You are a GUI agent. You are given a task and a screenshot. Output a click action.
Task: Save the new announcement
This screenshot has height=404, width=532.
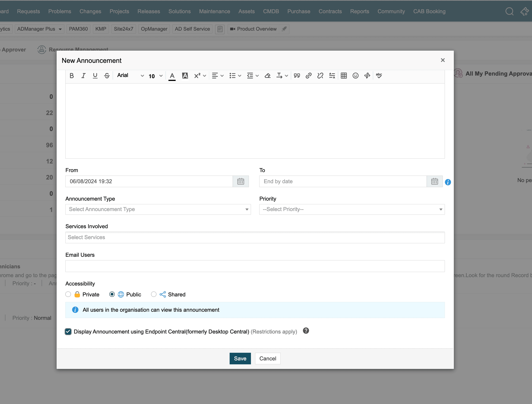[240, 359]
